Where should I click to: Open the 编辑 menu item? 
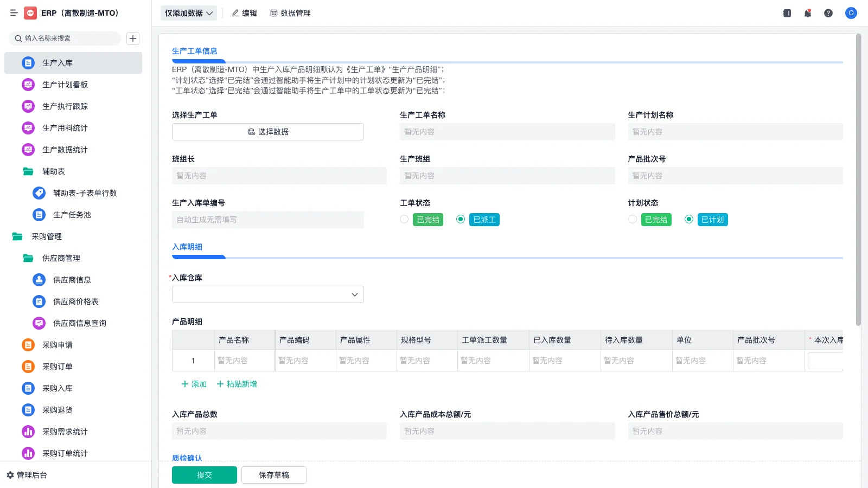[x=245, y=13]
